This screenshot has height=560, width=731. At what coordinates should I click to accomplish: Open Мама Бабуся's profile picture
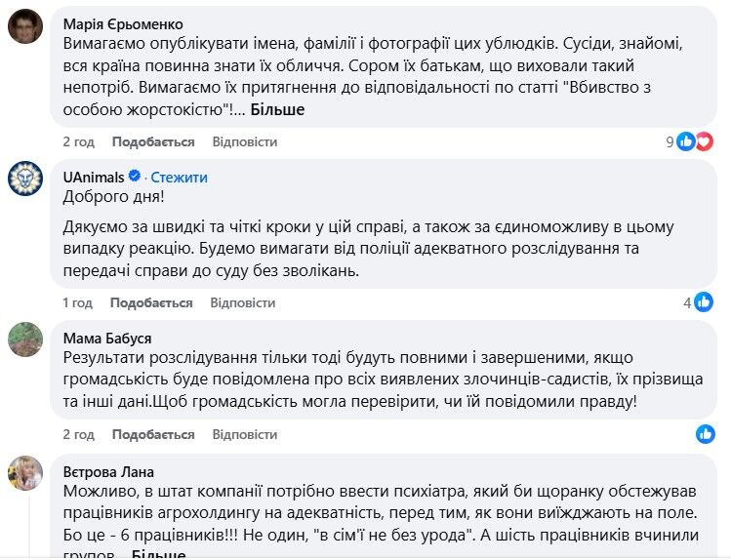point(25,340)
